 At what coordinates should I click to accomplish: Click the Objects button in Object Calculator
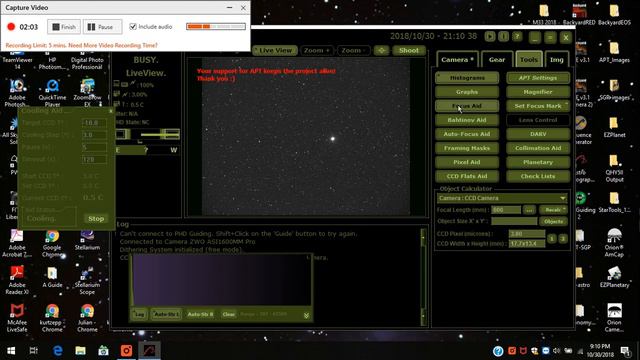click(553, 221)
